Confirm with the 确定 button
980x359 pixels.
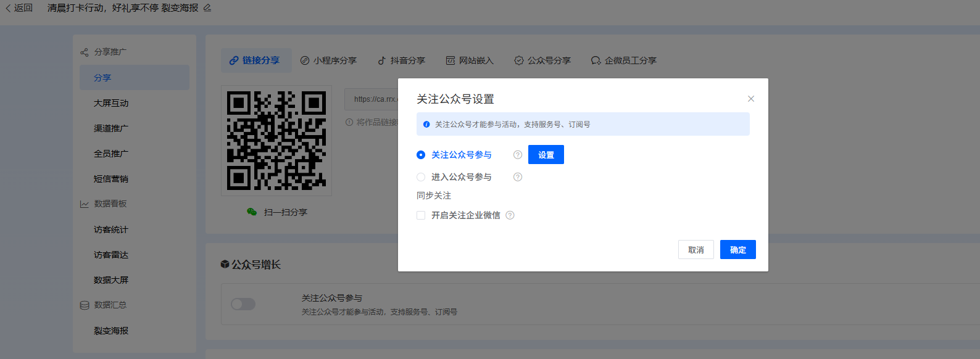click(x=737, y=250)
